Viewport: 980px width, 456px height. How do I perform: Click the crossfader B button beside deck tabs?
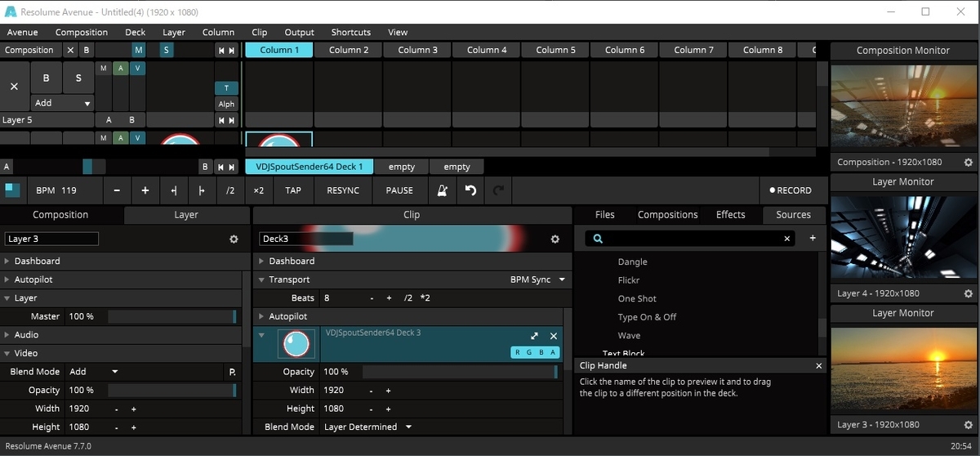(x=205, y=167)
